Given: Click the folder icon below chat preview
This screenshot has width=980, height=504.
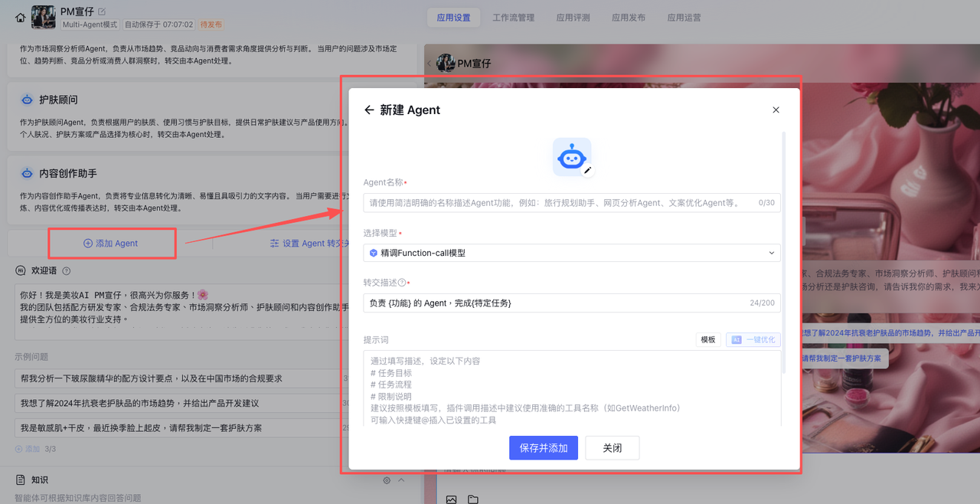Looking at the screenshot, I should (473, 499).
